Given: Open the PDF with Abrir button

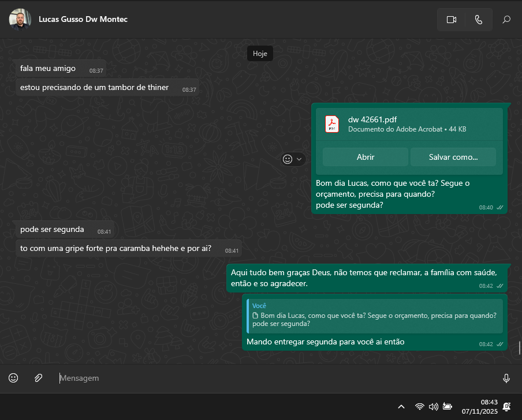Looking at the screenshot, I should coord(365,157).
